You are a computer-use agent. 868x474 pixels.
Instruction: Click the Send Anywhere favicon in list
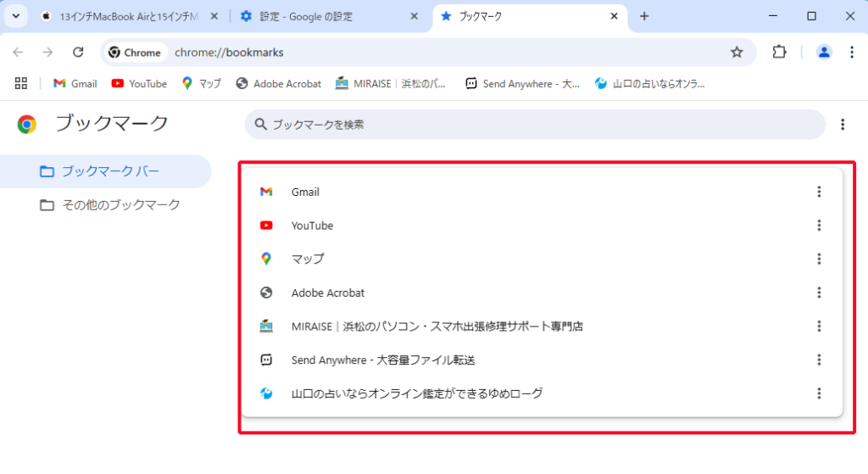266,360
